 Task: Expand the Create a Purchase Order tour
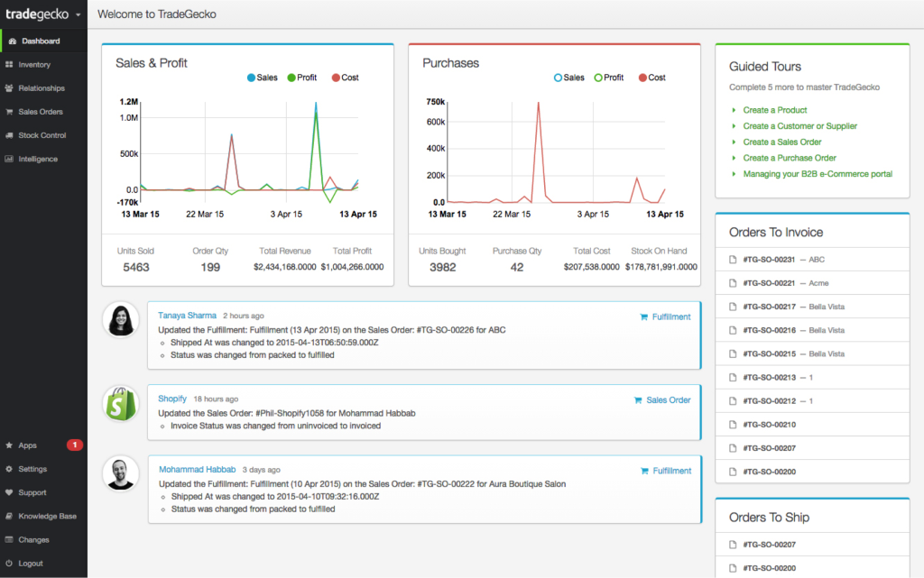tap(789, 158)
